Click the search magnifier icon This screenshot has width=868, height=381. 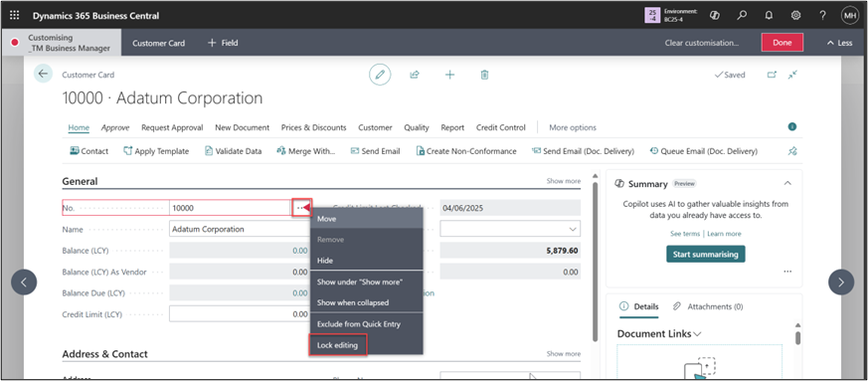742,16
